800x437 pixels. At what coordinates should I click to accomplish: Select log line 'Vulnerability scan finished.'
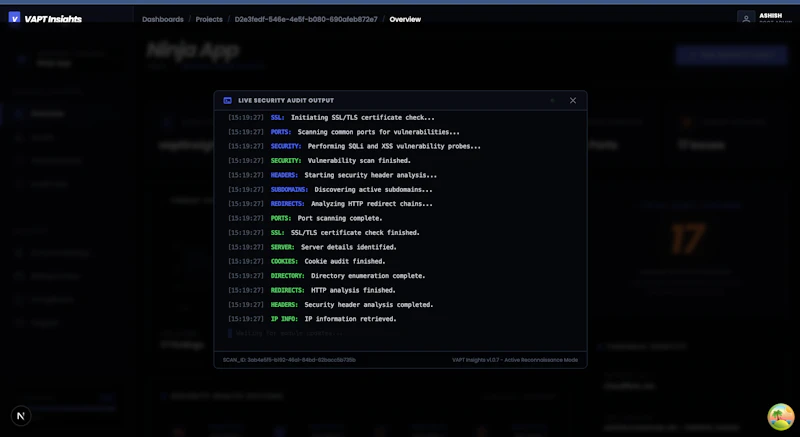tap(359, 161)
